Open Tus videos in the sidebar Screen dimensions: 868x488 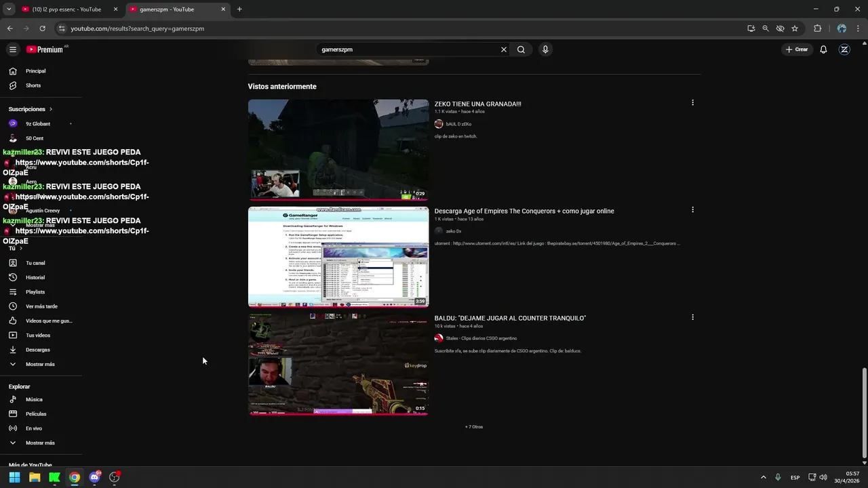tap(41, 335)
